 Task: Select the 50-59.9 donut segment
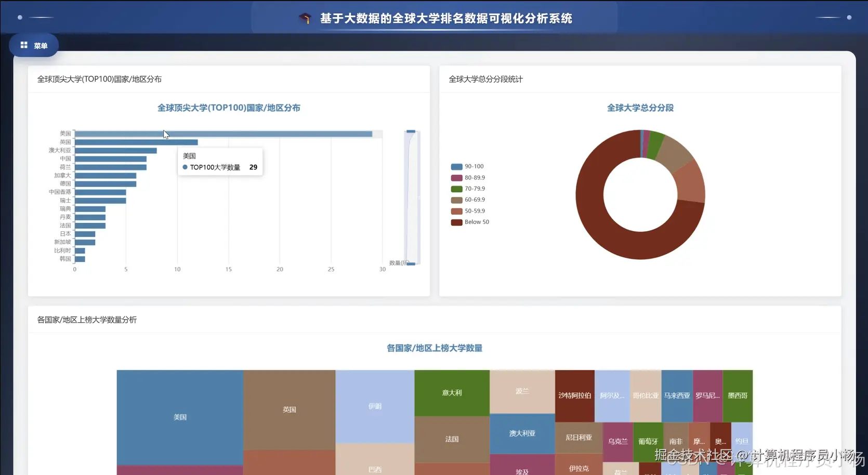(x=691, y=183)
